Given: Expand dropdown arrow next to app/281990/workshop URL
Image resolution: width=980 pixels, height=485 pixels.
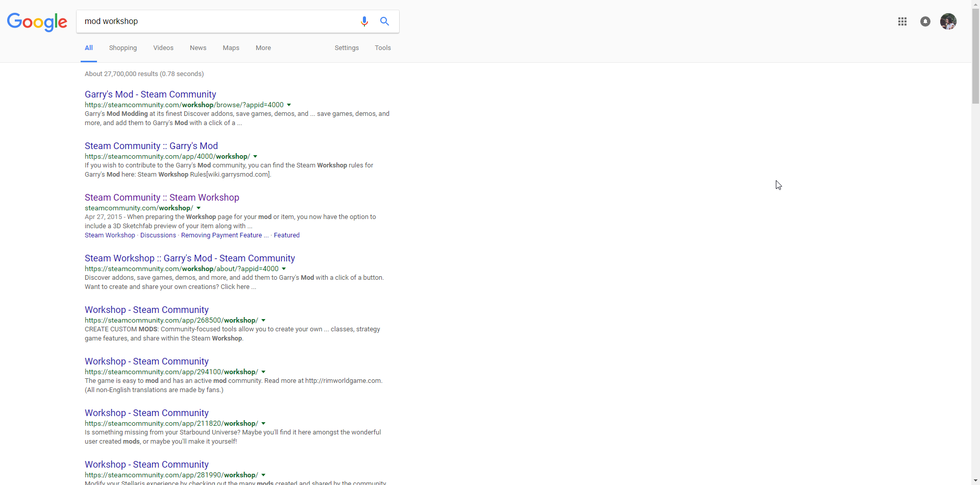Looking at the screenshot, I should click(x=263, y=475).
